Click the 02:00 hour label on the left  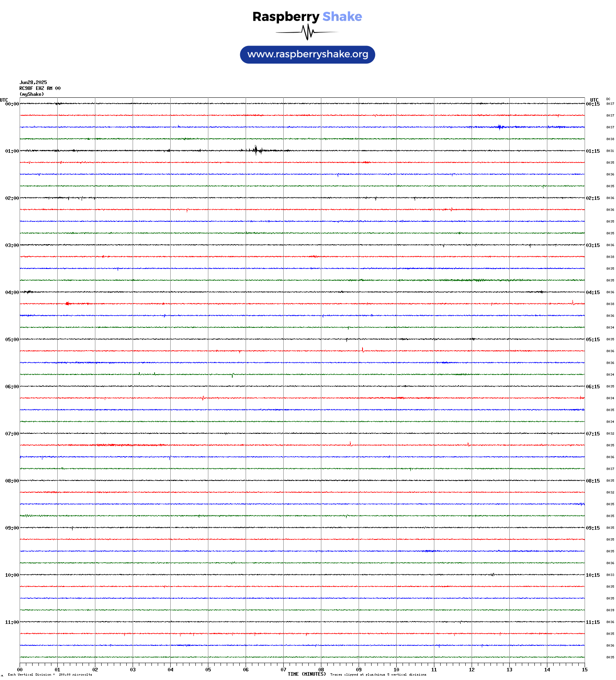12,198
